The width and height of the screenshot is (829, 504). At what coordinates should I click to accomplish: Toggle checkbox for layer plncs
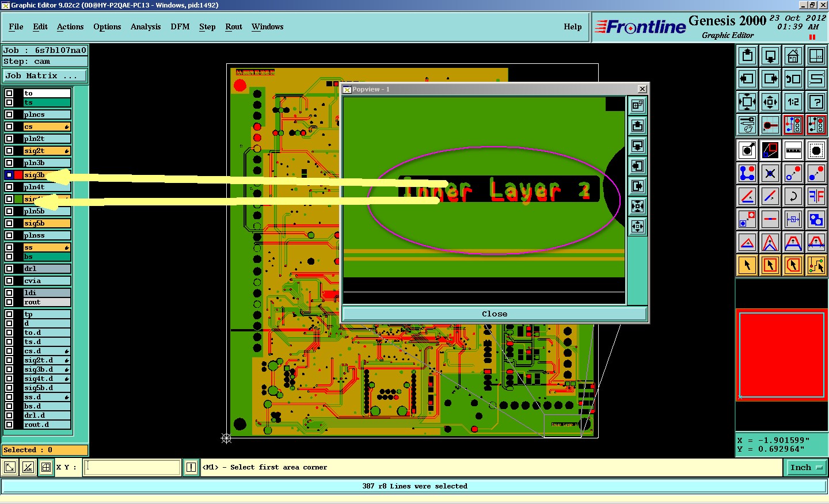(x=9, y=114)
